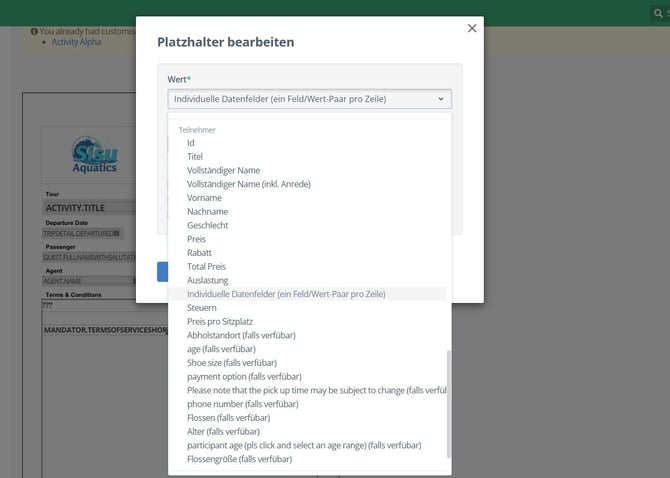Click the dropdown list scrollbar
670x478 pixels.
(448, 404)
